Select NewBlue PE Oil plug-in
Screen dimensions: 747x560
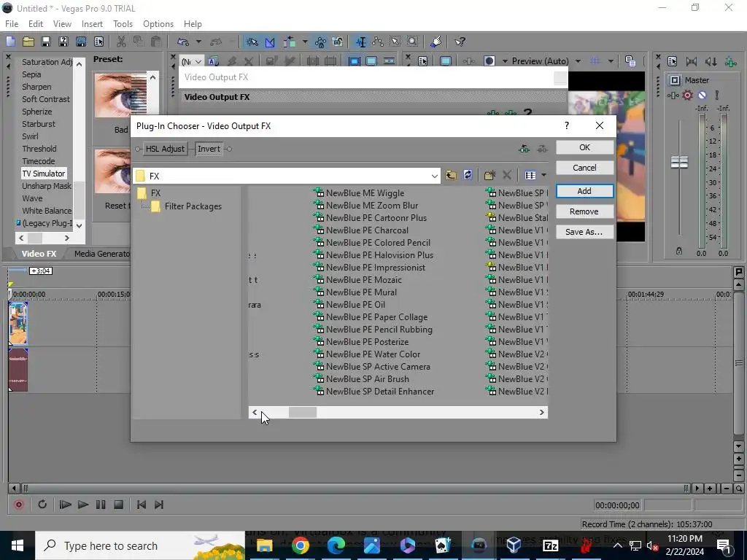349,305
